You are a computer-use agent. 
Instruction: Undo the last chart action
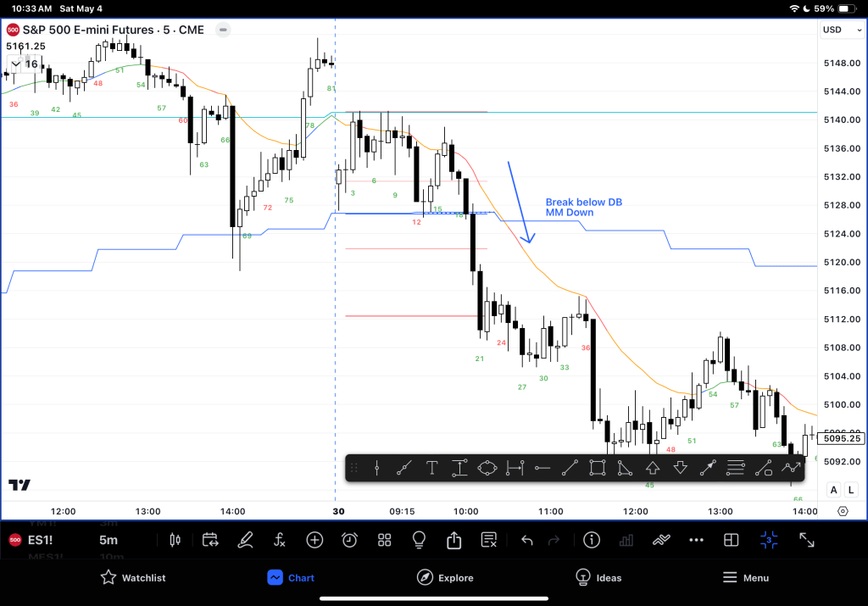coord(526,540)
